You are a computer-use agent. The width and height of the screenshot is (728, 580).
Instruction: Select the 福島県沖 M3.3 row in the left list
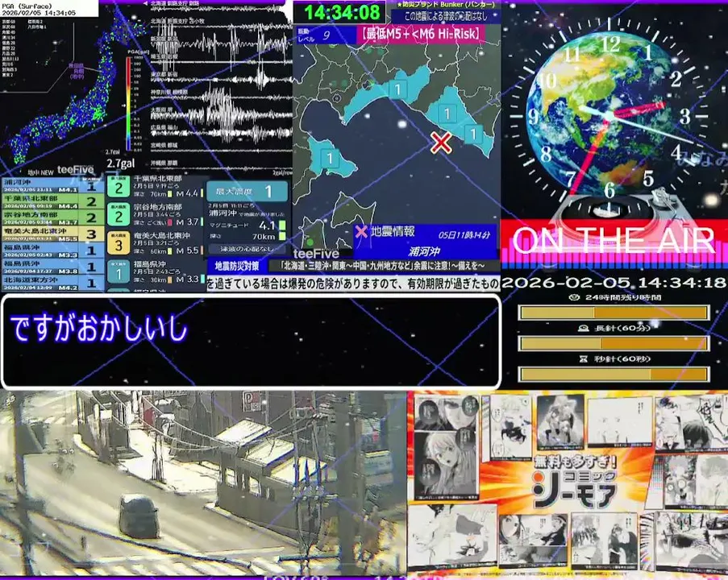52,251
